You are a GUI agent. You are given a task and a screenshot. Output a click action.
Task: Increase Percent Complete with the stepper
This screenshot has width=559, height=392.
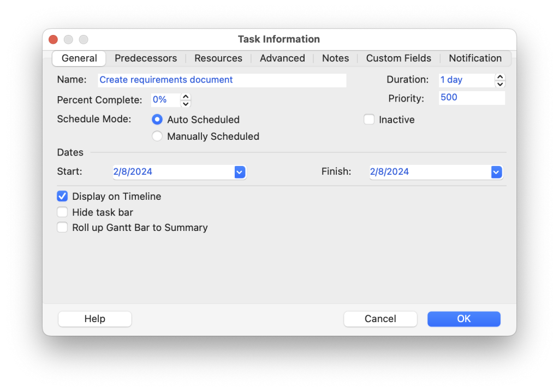[x=185, y=97]
